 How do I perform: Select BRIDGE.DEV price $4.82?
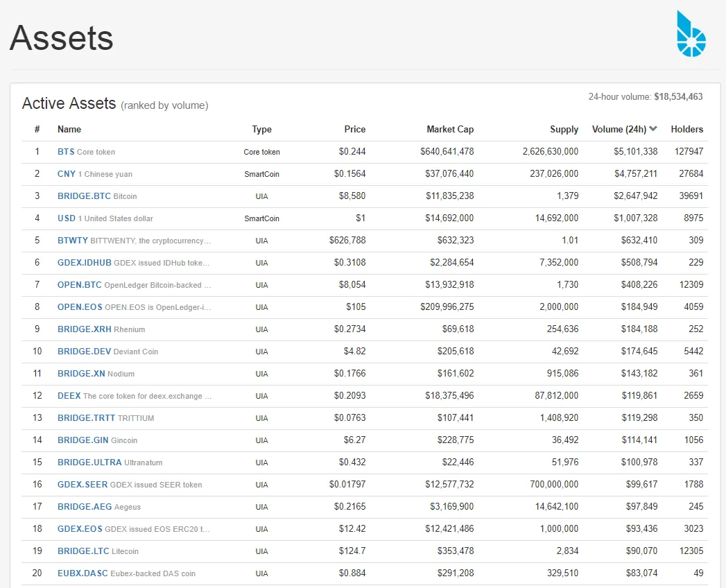click(x=354, y=352)
